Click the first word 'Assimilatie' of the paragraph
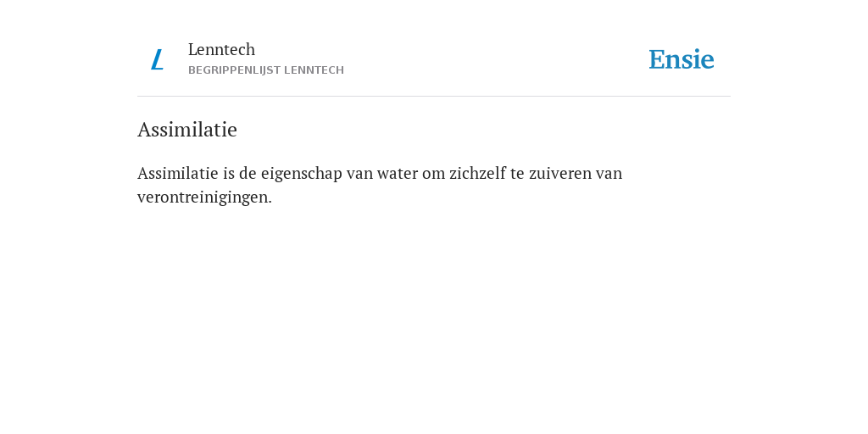 [178, 173]
